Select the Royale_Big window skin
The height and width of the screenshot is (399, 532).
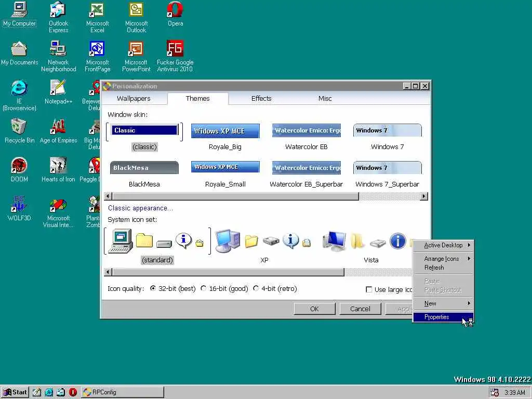tap(225, 137)
